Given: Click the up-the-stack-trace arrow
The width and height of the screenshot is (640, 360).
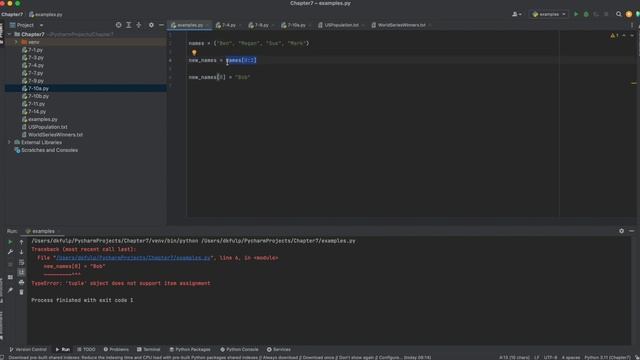Looking at the screenshot, I should (21, 242).
